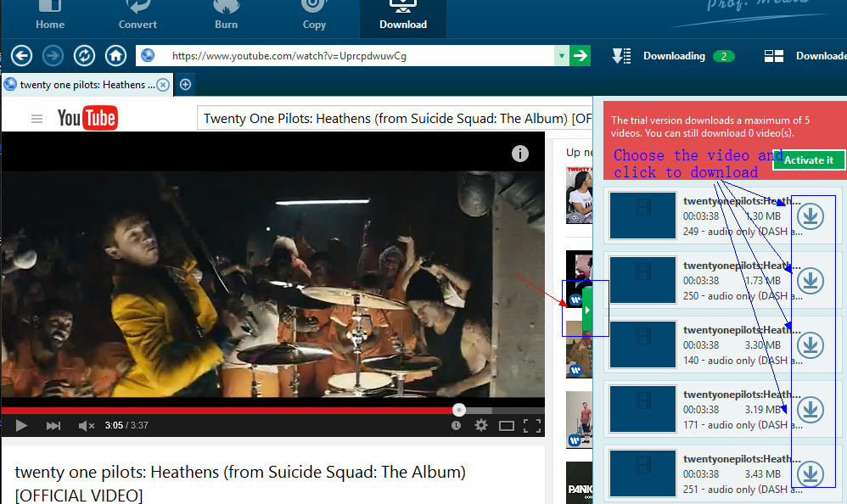Open the Downloading list

674,56
